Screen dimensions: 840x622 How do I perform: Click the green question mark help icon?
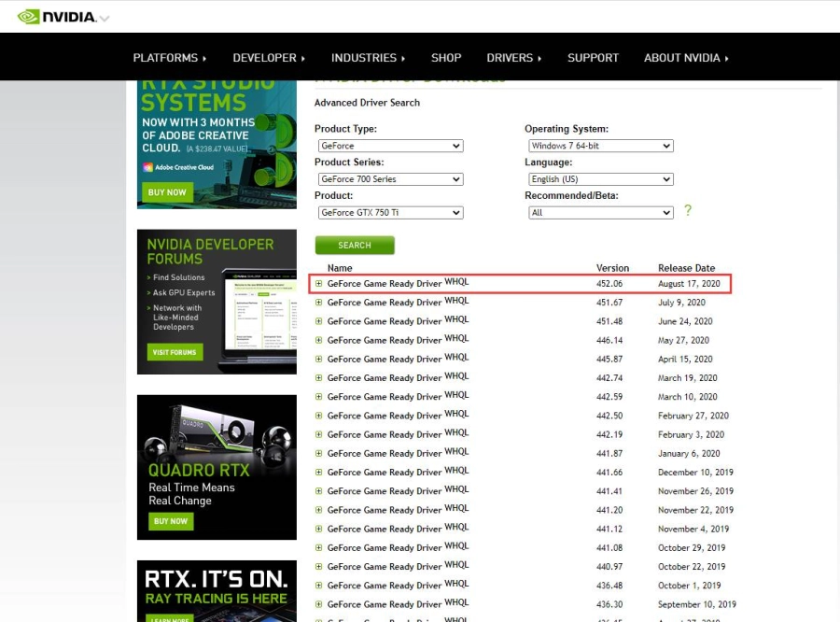(x=688, y=211)
